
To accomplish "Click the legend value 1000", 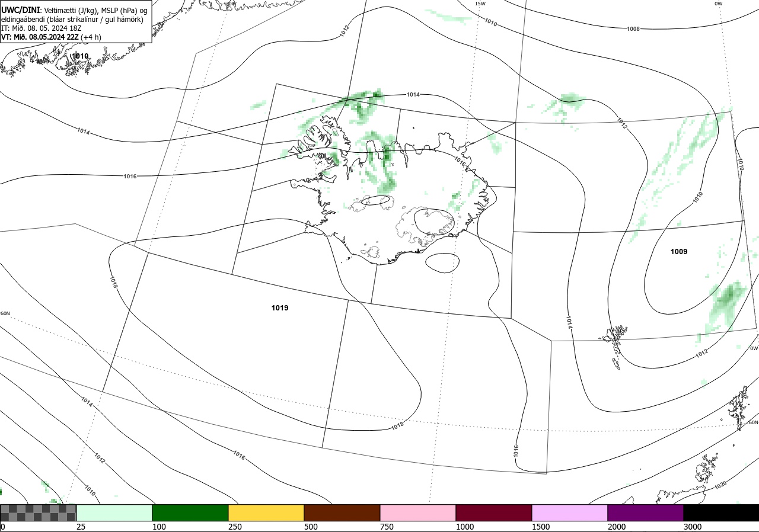I will click(x=465, y=527).
